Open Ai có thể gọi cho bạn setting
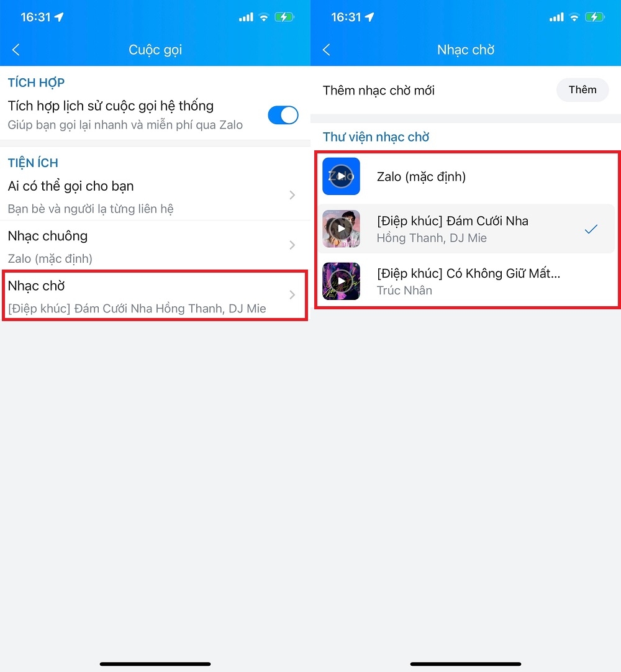 [155, 196]
